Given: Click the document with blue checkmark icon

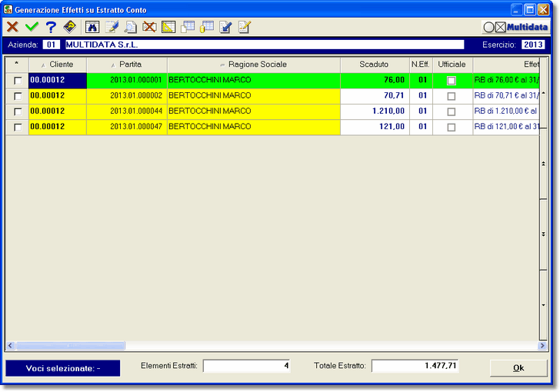Looking at the screenshot, I should click(225, 27).
